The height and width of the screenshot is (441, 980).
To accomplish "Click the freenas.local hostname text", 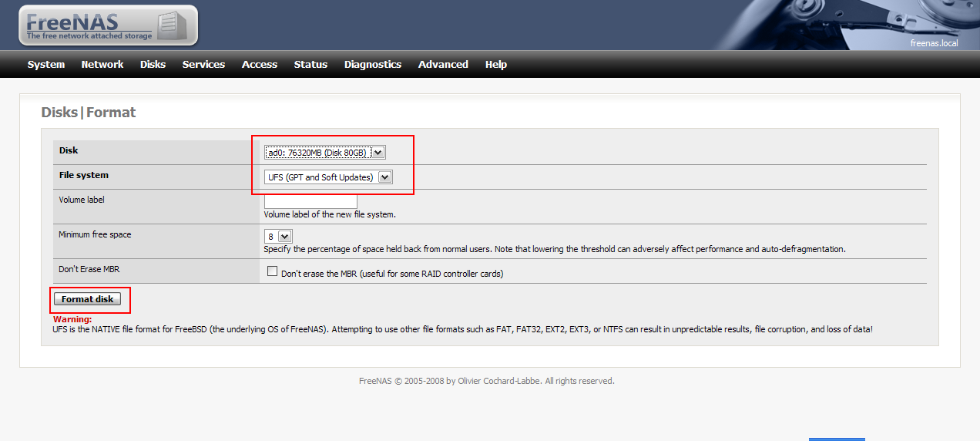I will pyautogui.click(x=934, y=43).
